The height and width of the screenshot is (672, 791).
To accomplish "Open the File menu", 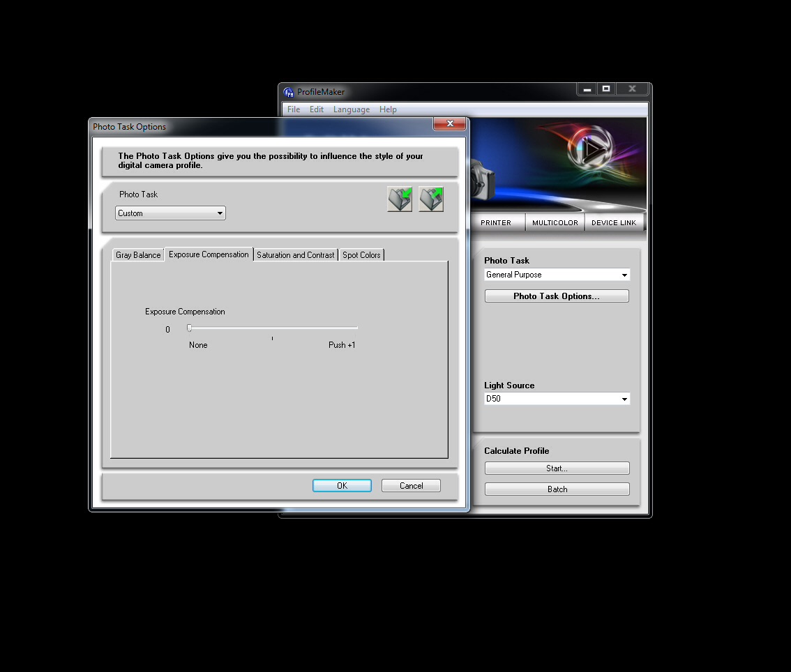I will [294, 109].
